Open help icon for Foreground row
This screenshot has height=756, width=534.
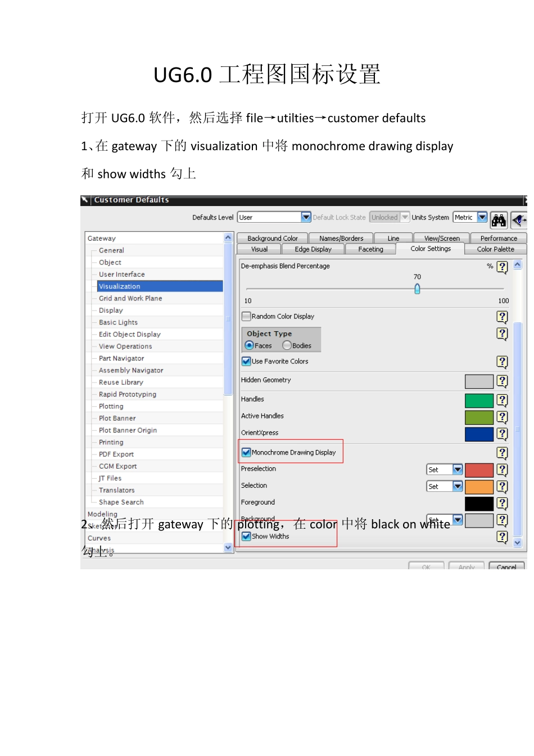(503, 503)
